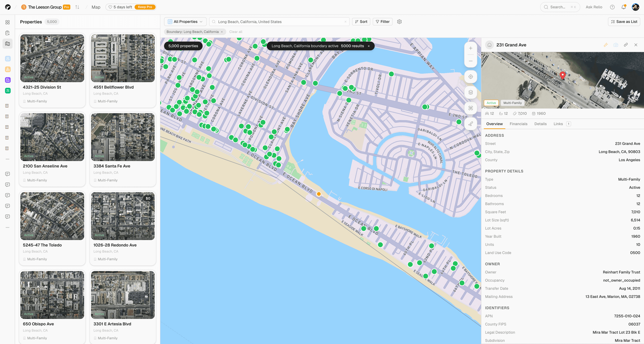Expand the sidebar overflow (three dots) menu
Screen dimensions: 644x344
(x=8, y=159)
